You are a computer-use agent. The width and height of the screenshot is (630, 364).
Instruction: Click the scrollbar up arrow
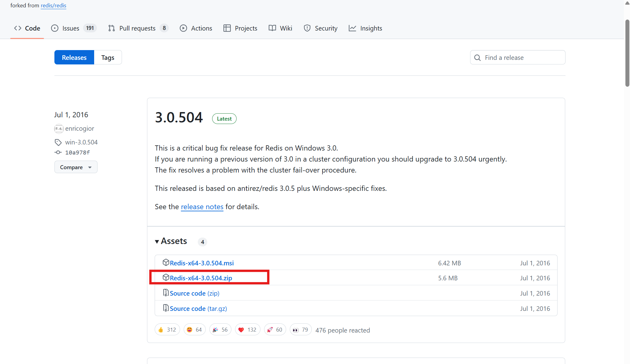pyautogui.click(x=627, y=3)
